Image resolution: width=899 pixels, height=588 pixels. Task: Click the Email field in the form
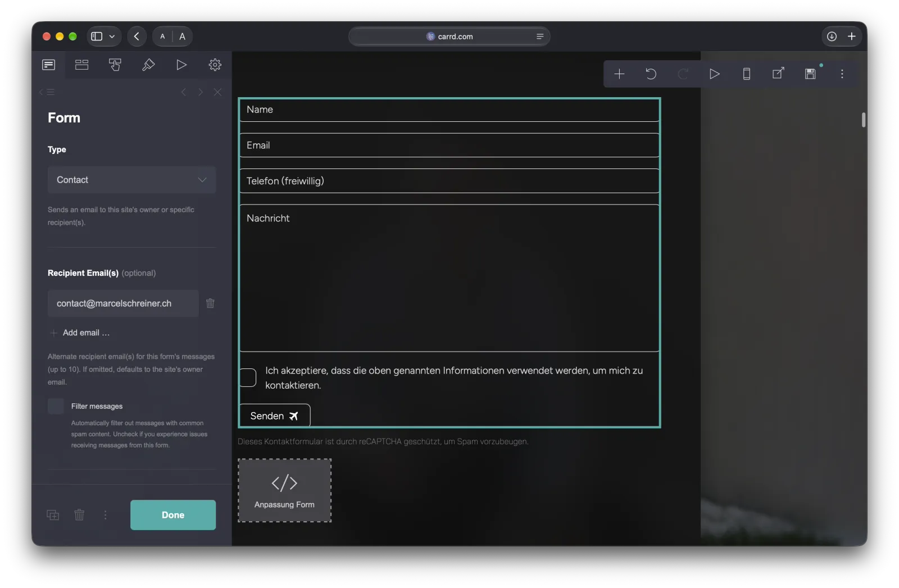(449, 145)
